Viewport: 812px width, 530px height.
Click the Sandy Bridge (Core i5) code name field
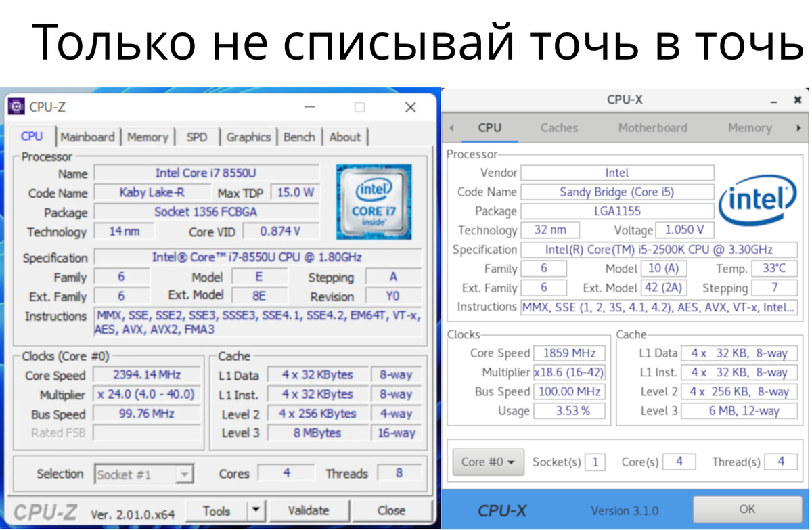coord(617,192)
